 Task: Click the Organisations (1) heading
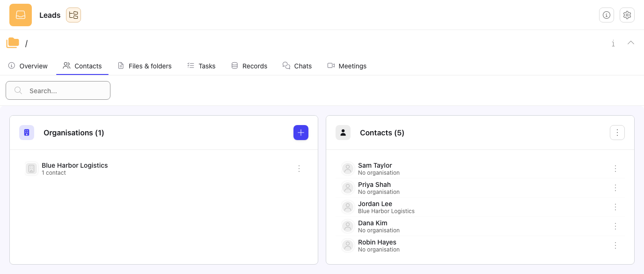point(74,133)
